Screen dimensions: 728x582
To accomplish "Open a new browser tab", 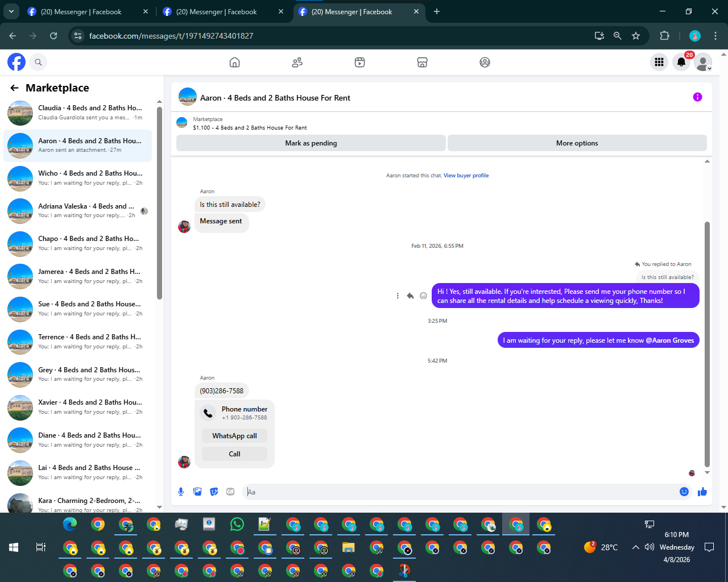I will (x=437, y=11).
